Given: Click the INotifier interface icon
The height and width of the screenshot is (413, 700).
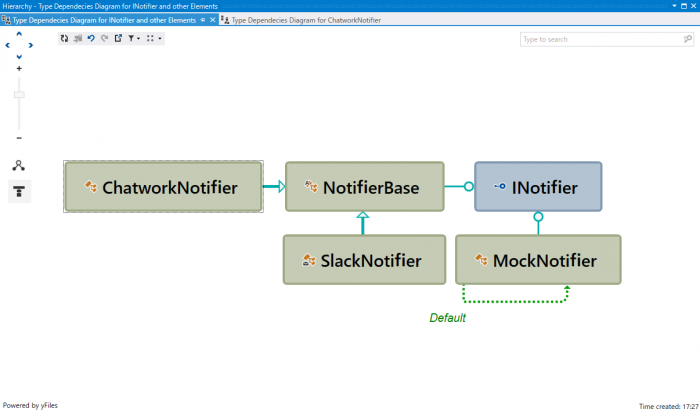Looking at the screenshot, I should [x=500, y=186].
